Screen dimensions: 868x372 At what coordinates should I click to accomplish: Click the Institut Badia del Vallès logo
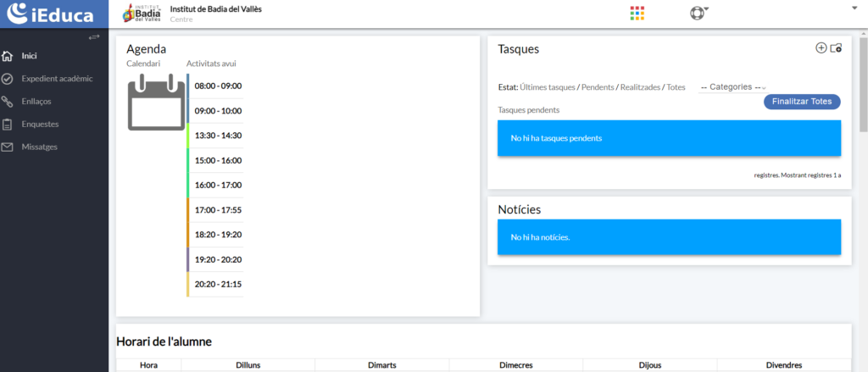(142, 14)
